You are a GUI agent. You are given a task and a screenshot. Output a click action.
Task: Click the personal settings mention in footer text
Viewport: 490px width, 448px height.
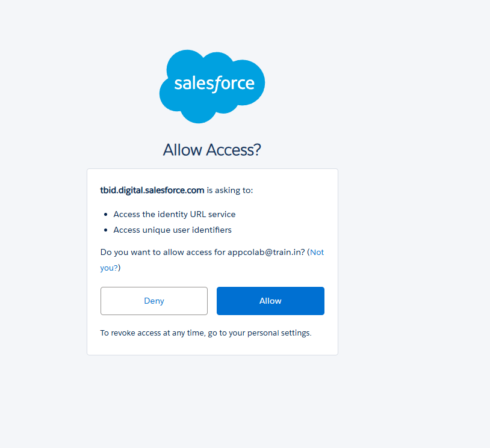pos(284,333)
